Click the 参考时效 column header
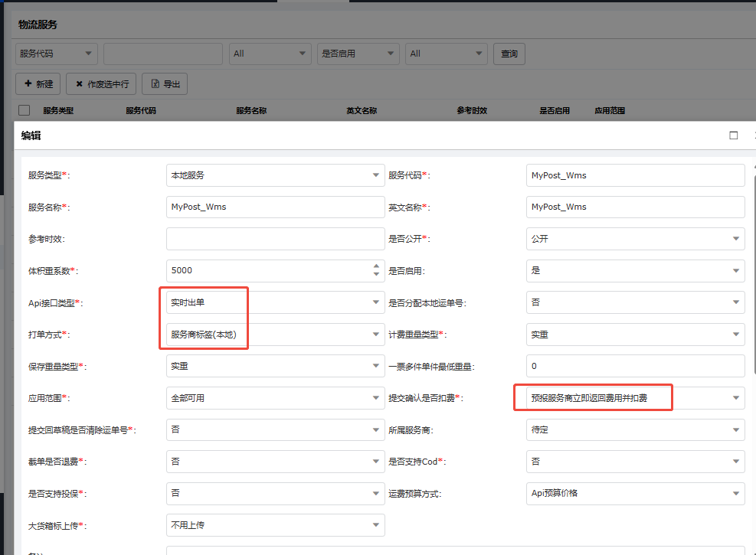This screenshot has width=756, height=555. 472,111
